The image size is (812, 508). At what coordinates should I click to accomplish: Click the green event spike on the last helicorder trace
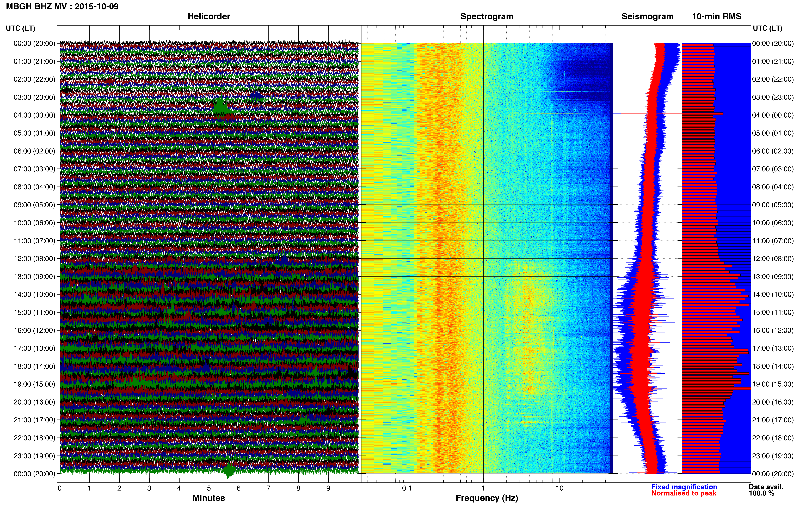tap(230, 471)
